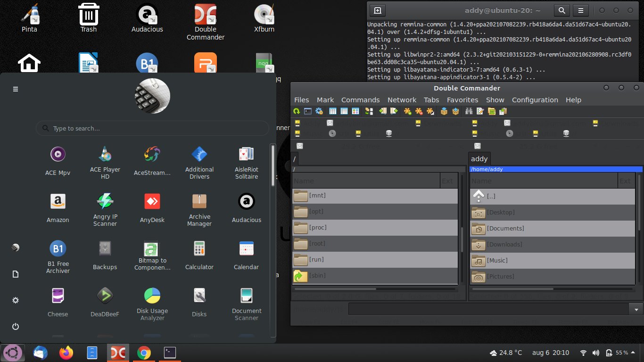
Task: Click the clock showing aug 6 20:10
Action: 550,353
